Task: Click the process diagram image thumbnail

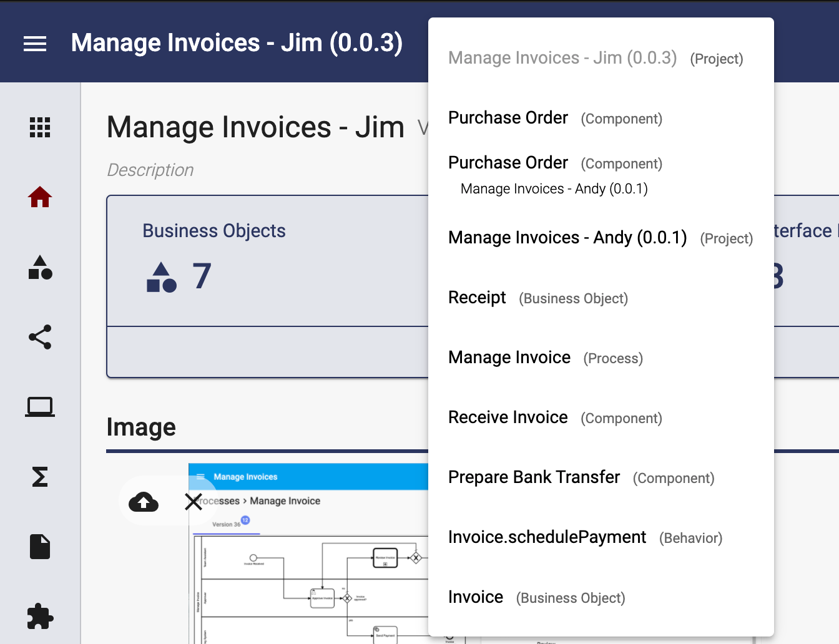Action: (308, 553)
